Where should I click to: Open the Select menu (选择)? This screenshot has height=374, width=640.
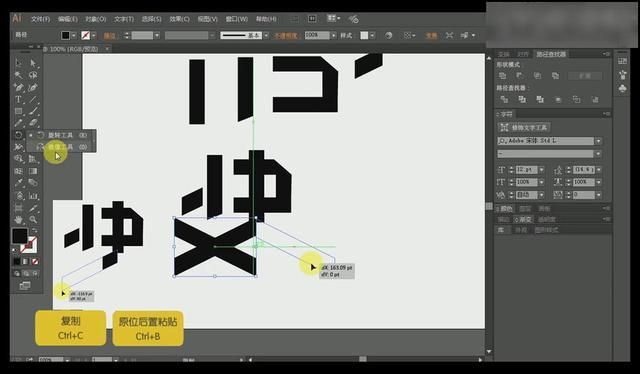pyautogui.click(x=151, y=19)
